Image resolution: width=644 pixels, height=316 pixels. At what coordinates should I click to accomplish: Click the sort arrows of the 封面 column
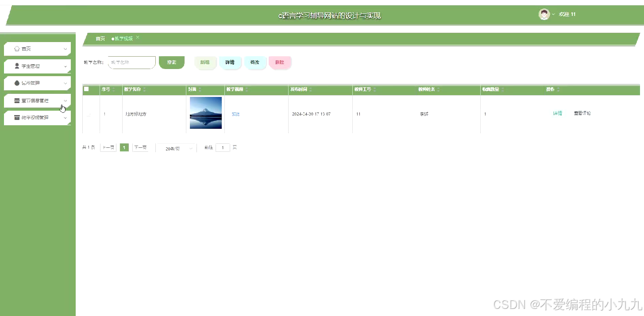[200, 90]
